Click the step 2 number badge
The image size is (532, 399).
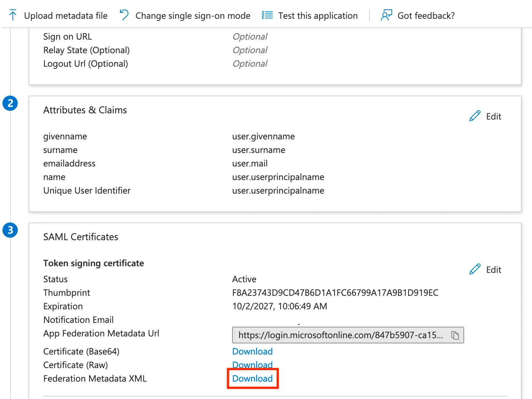point(10,103)
